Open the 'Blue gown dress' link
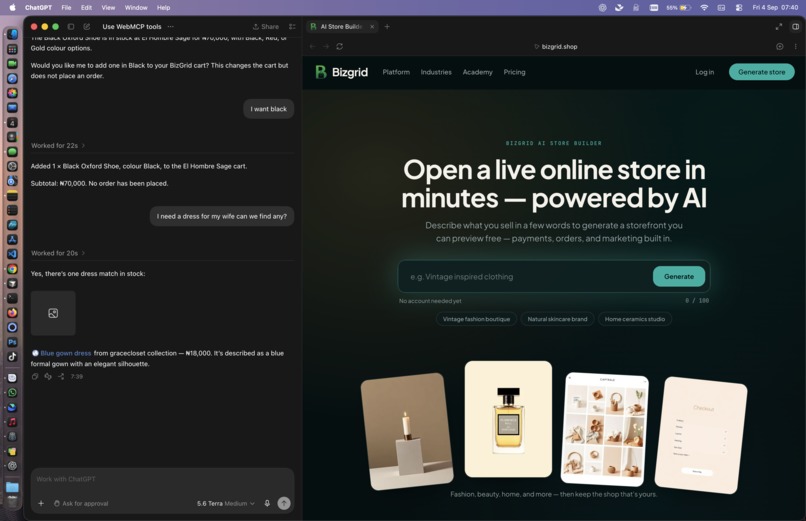Image resolution: width=806 pixels, height=521 pixels. pyautogui.click(x=66, y=353)
